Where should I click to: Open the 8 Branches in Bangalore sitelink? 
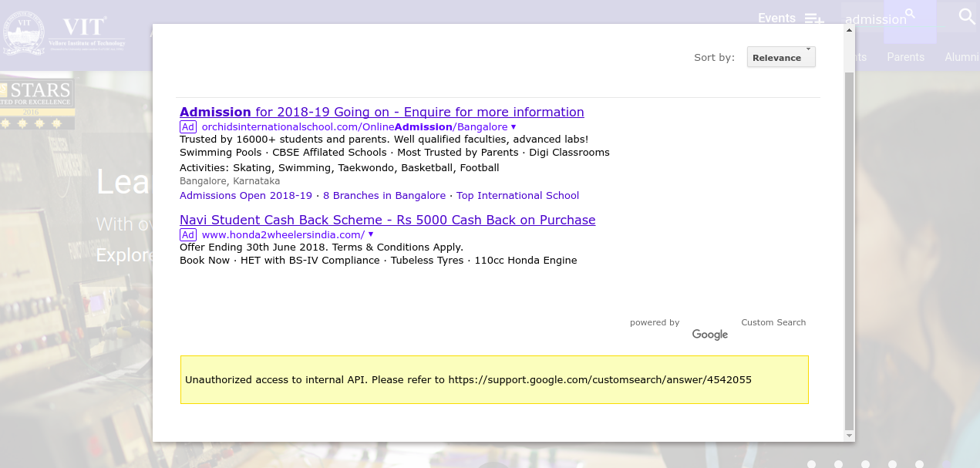(x=384, y=196)
